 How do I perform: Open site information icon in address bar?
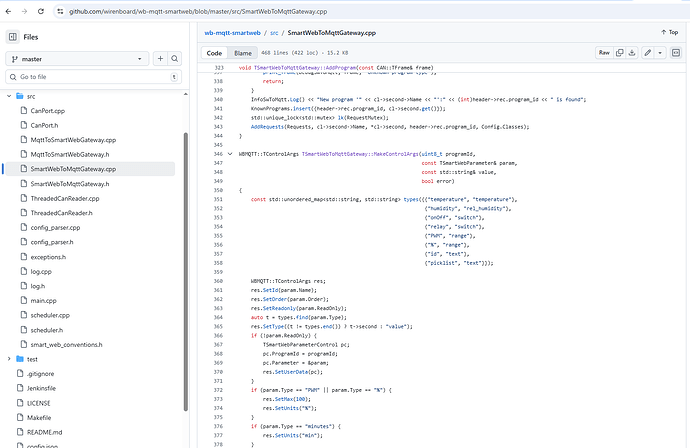pos(60,11)
